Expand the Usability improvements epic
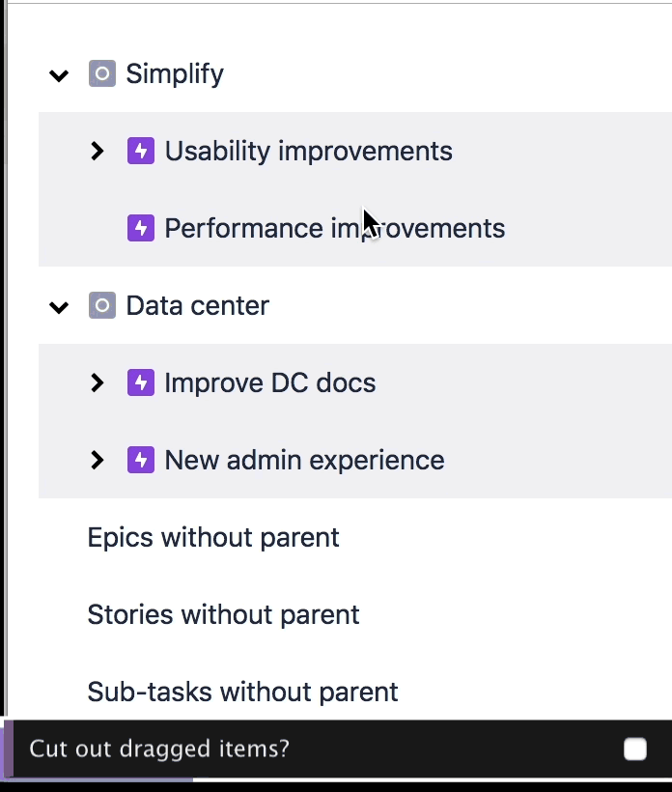Image resolution: width=672 pixels, height=792 pixels. point(97,151)
